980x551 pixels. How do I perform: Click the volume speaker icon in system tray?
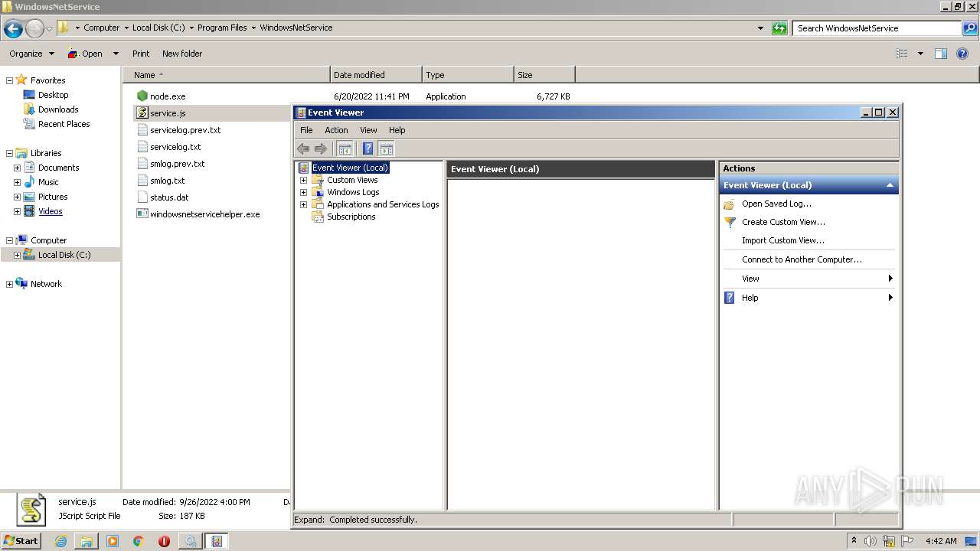point(871,541)
